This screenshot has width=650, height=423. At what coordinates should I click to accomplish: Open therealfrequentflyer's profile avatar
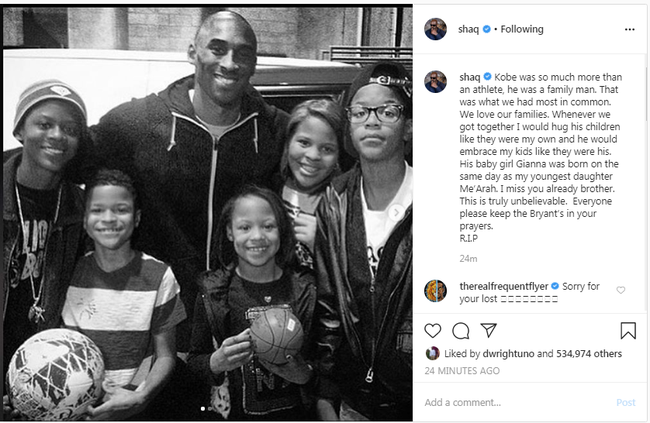[435, 291]
